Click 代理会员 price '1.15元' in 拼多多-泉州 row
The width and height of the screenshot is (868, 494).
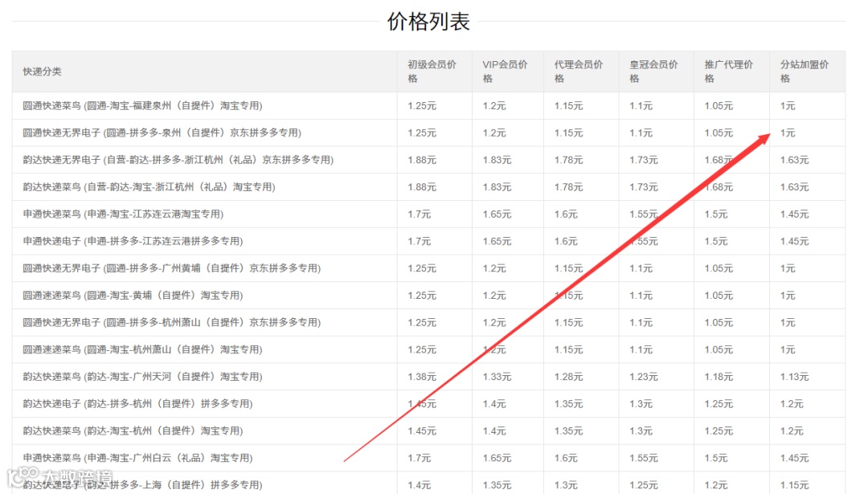point(568,133)
